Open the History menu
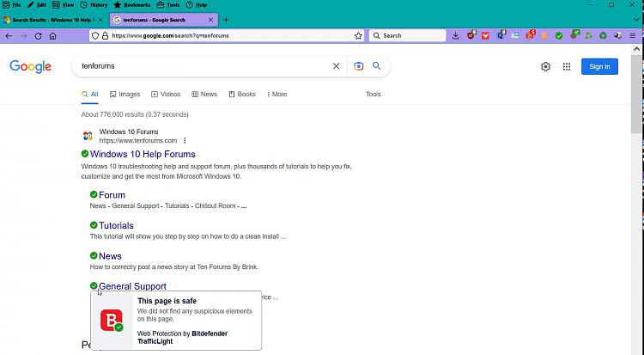This screenshot has width=644, height=355. coord(94,5)
